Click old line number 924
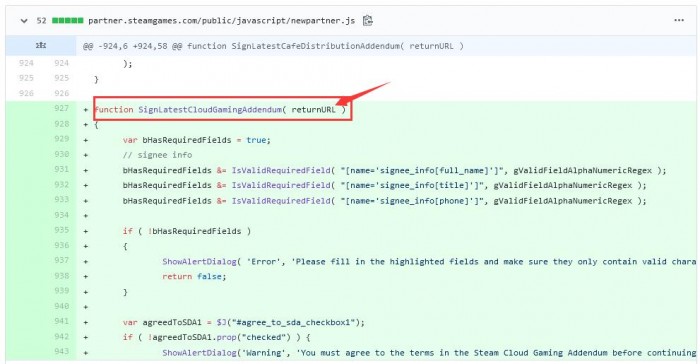Viewport: 700px width, 364px height. 26,63
